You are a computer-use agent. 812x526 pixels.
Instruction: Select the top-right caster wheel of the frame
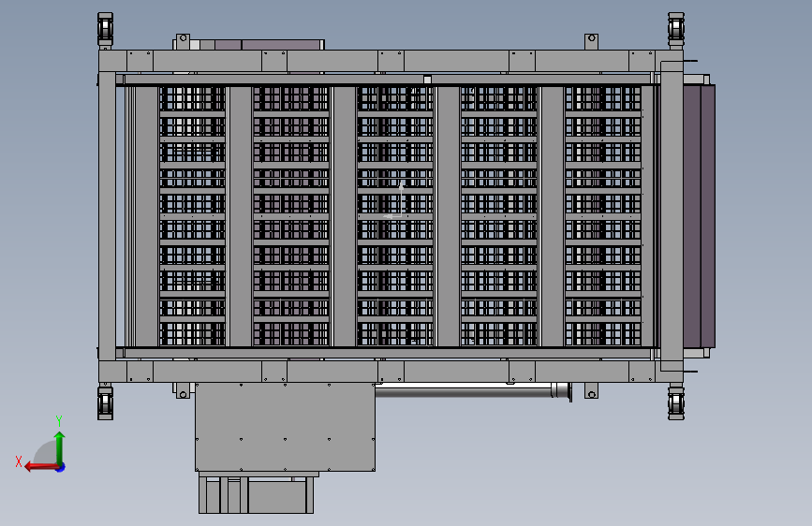coord(676,30)
